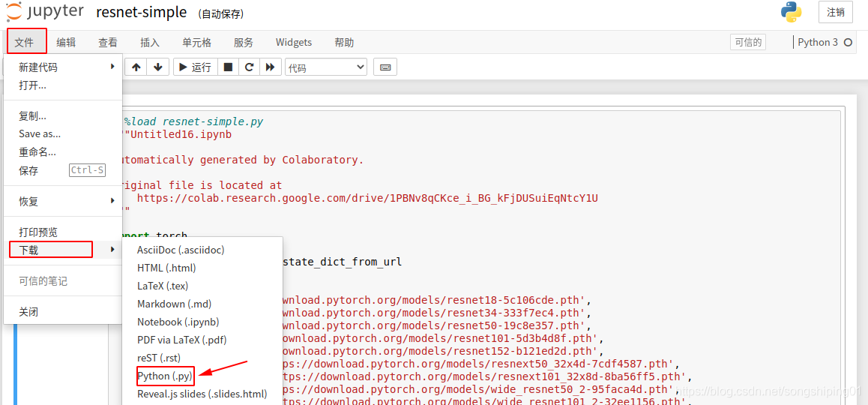868x405 pixels.
Task: Click the 可信的 trusted notebook button
Action: [748, 42]
